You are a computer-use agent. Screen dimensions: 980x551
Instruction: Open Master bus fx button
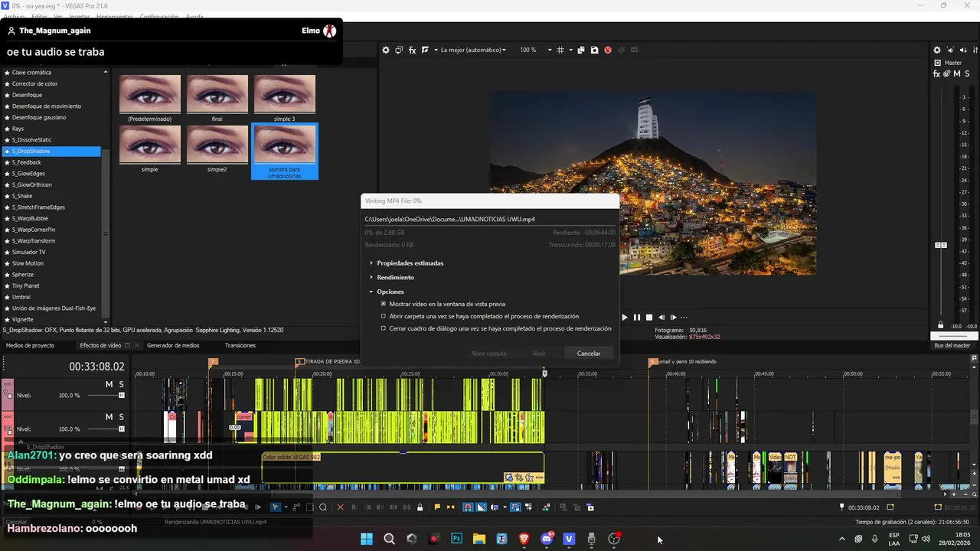pos(936,73)
